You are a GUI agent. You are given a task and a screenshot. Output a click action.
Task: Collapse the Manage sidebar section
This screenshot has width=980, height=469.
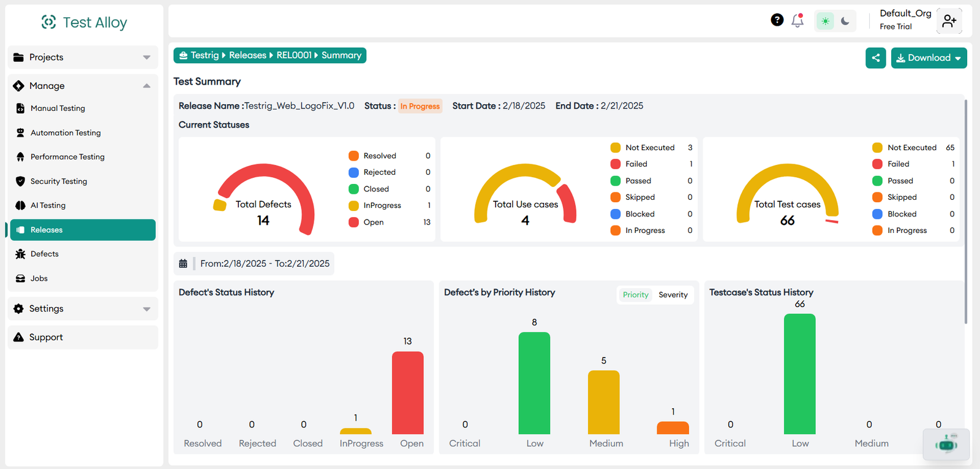pos(83,86)
